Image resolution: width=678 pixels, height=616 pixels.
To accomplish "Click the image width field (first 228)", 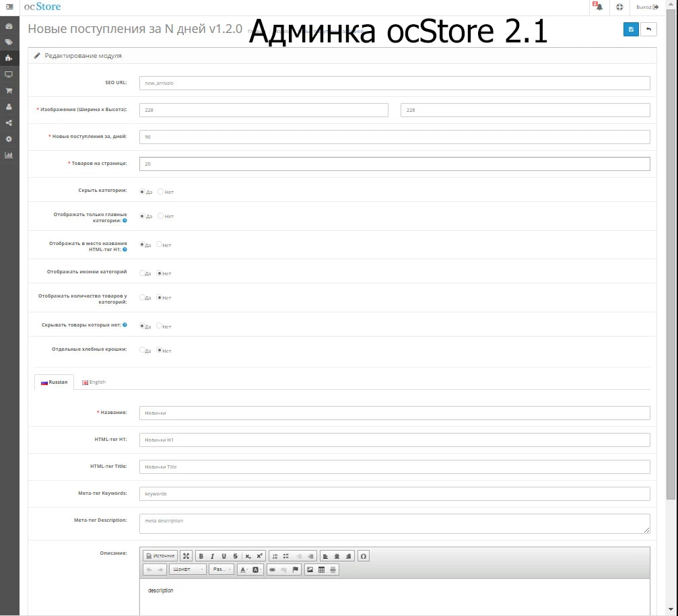I will pos(264,110).
